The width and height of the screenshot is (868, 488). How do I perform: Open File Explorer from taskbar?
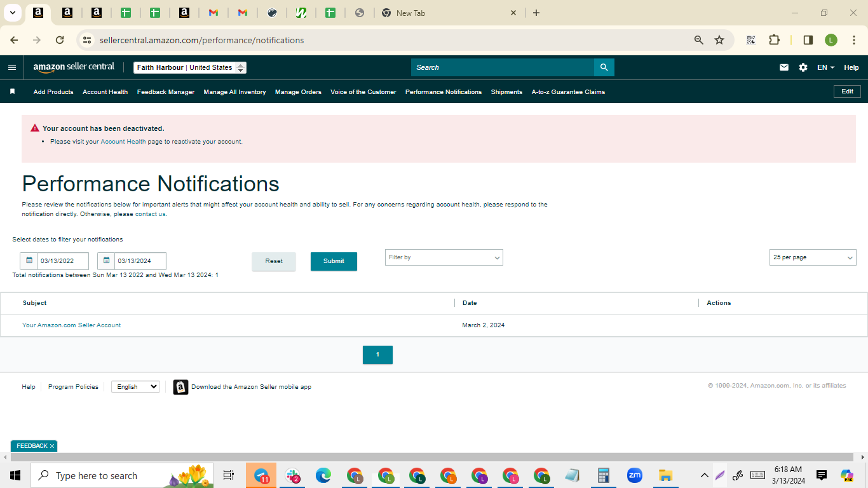(665, 475)
